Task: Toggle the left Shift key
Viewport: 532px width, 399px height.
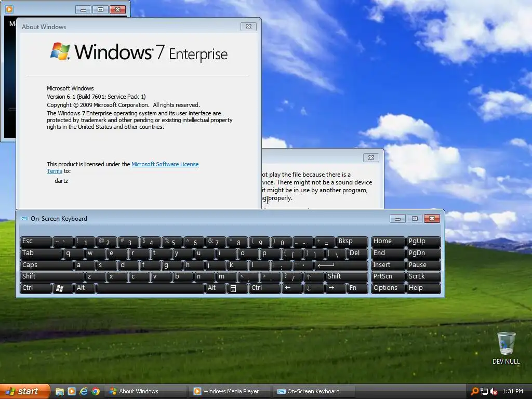Action: coord(52,277)
